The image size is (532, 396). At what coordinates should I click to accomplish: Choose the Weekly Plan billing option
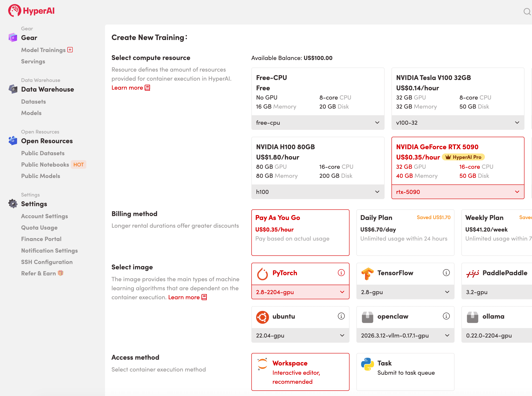click(x=497, y=233)
